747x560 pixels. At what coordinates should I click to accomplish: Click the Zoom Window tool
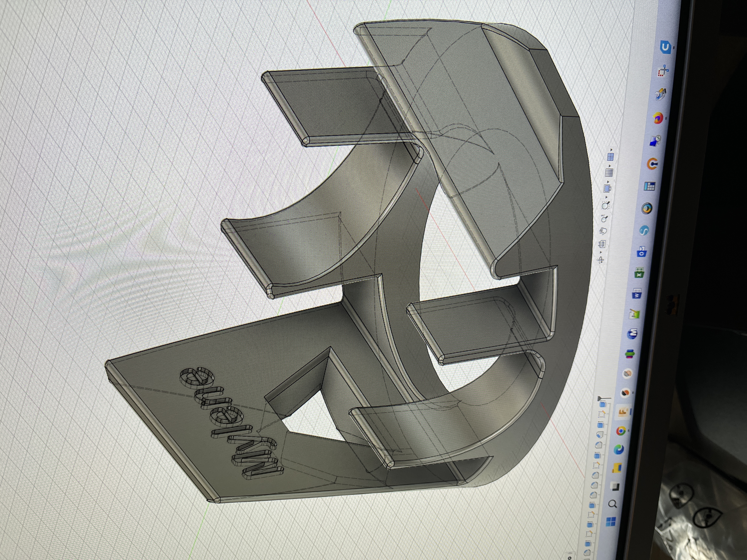point(605,205)
